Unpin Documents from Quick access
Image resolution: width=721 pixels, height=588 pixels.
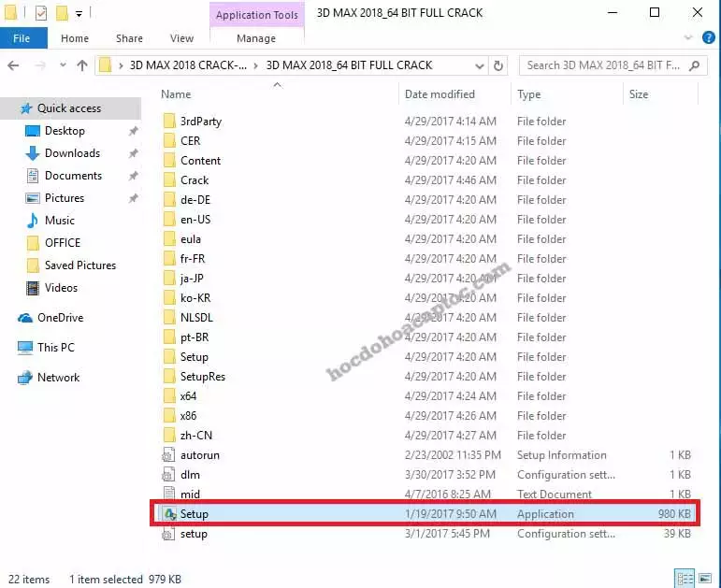click(134, 176)
